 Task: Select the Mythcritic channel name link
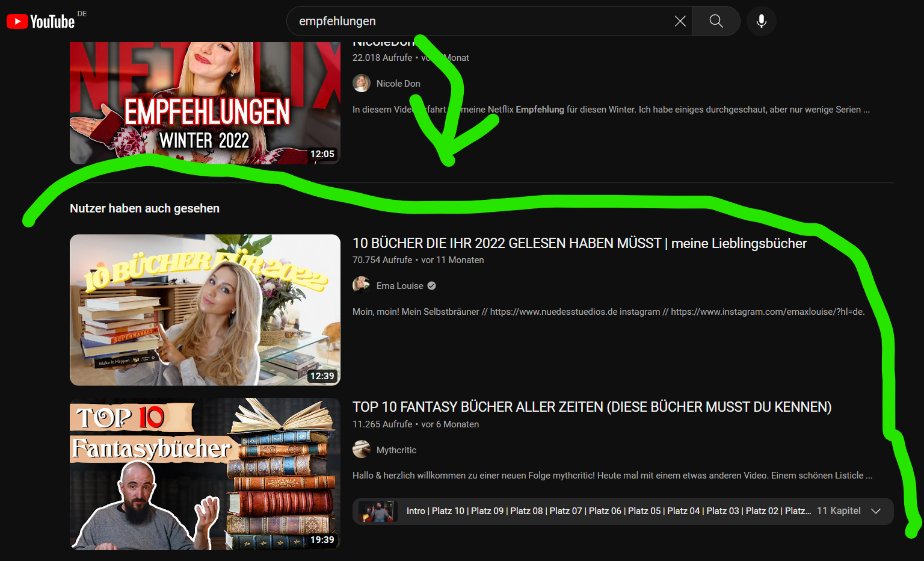pyautogui.click(x=396, y=450)
